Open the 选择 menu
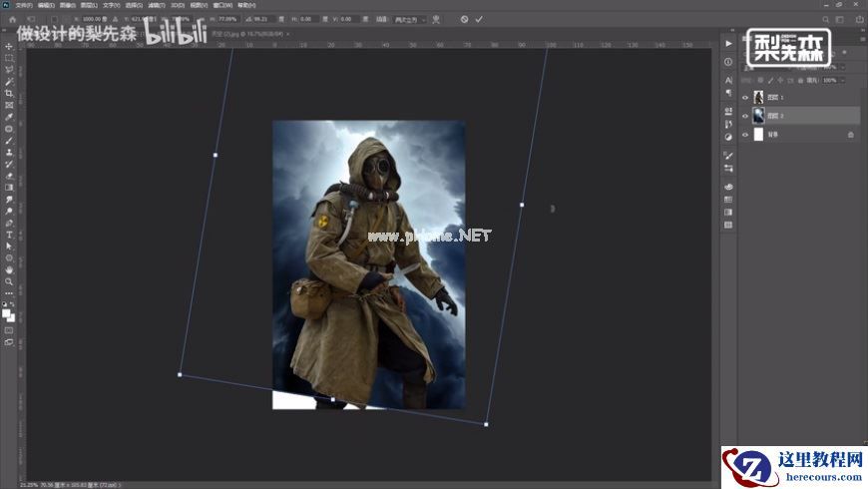 coord(134,5)
